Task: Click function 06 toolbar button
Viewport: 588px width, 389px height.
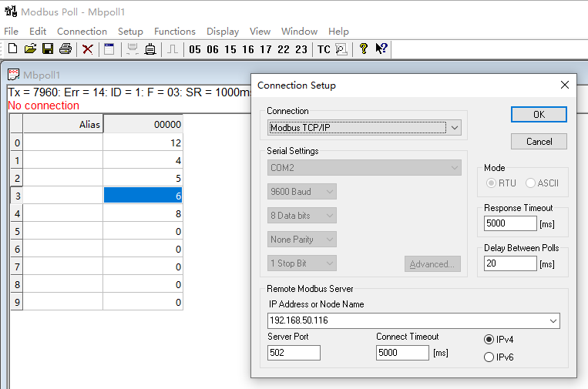Action: 212,49
